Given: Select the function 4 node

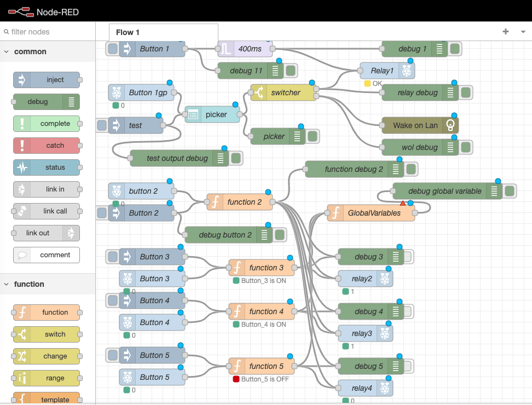Looking at the screenshot, I should point(262,312).
